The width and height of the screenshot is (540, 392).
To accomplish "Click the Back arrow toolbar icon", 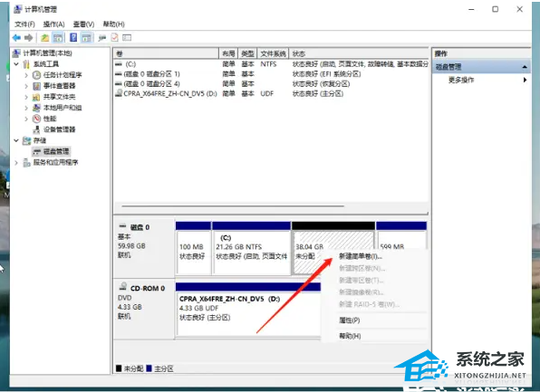I will pos(16,37).
